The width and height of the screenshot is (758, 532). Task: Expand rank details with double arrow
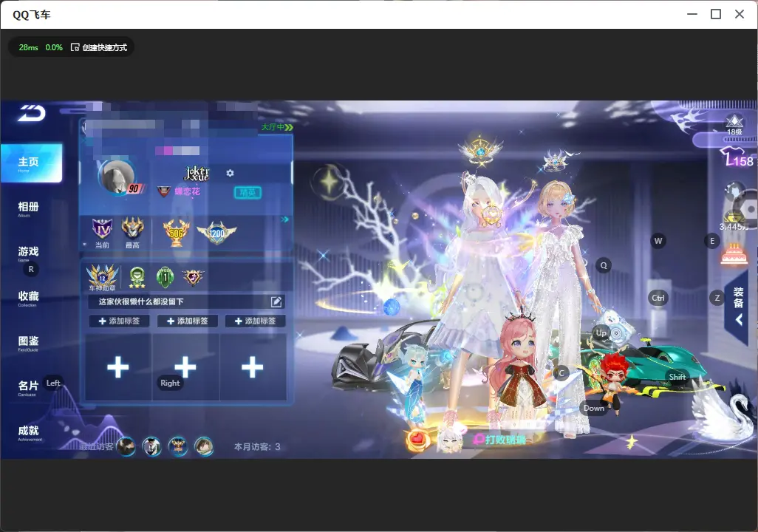pos(284,219)
